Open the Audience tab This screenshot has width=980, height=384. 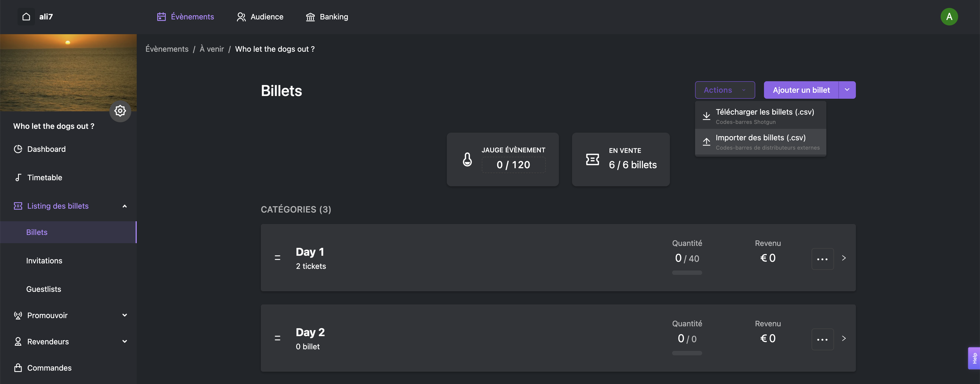click(x=260, y=17)
